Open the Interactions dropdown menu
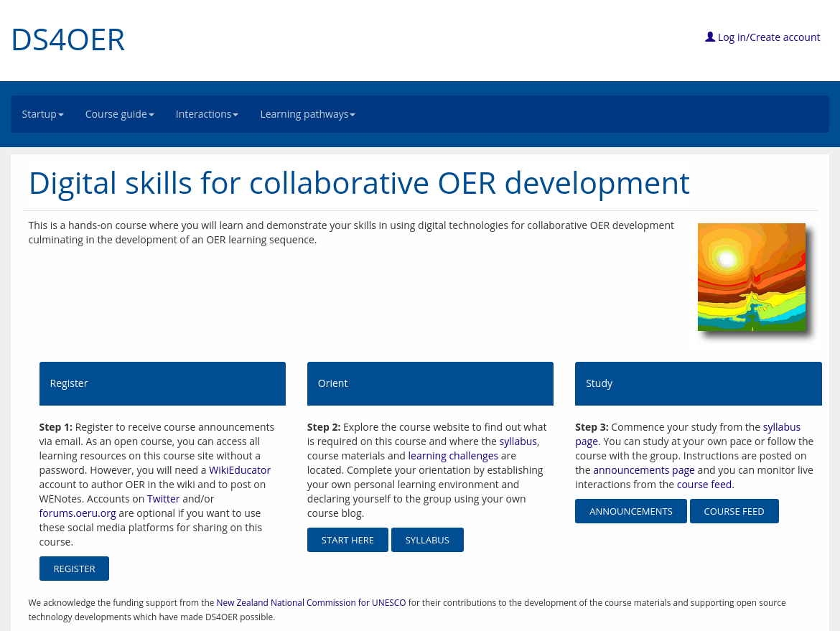Screen dimensions: 840x631 pos(207,114)
